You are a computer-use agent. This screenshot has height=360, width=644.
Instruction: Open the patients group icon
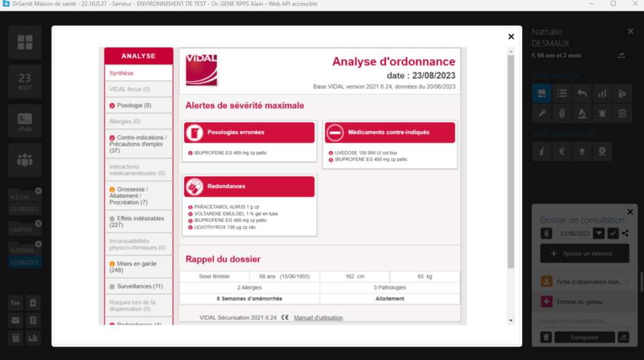(25, 160)
